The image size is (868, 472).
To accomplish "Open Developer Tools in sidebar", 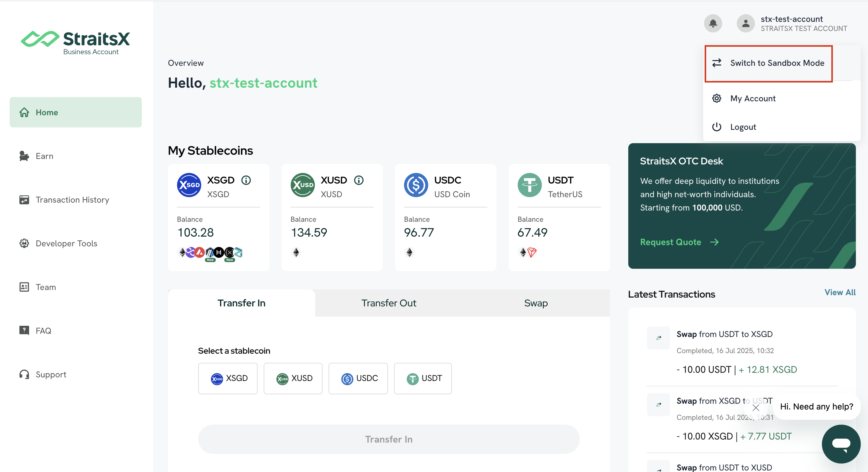I will pyautogui.click(x=75, y=243).
